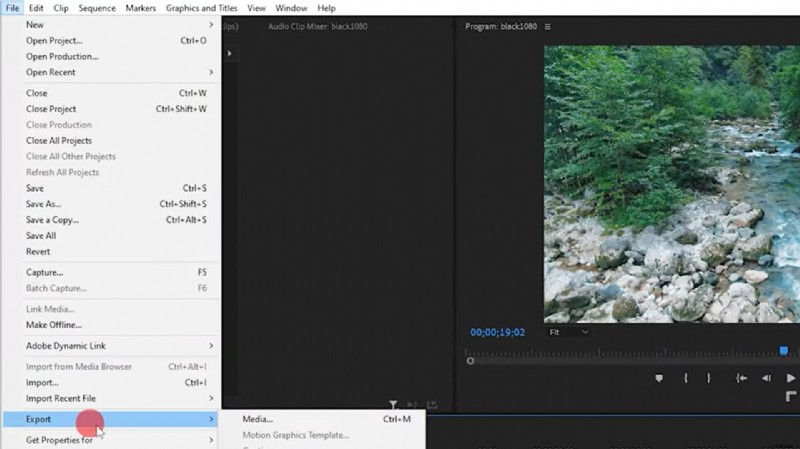Switch to the Audio Clip Mixer tab
The width and height of the screenshot is (800, 449).
(x=317, y=26)
